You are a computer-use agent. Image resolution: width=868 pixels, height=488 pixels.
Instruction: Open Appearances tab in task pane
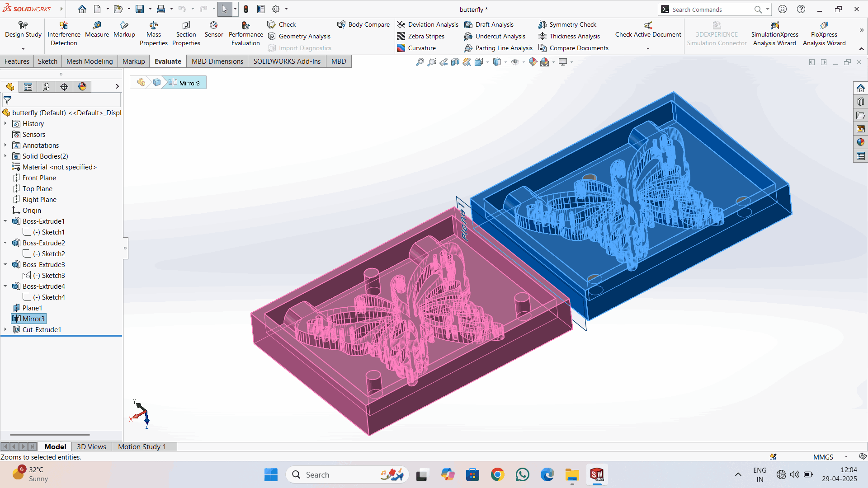(x=860, y=142)
